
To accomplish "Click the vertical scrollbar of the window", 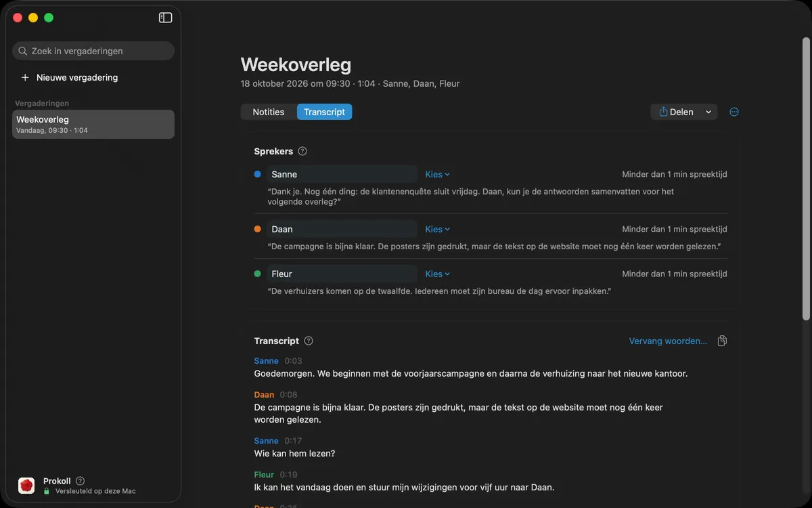I will click(x=805, y=179).
